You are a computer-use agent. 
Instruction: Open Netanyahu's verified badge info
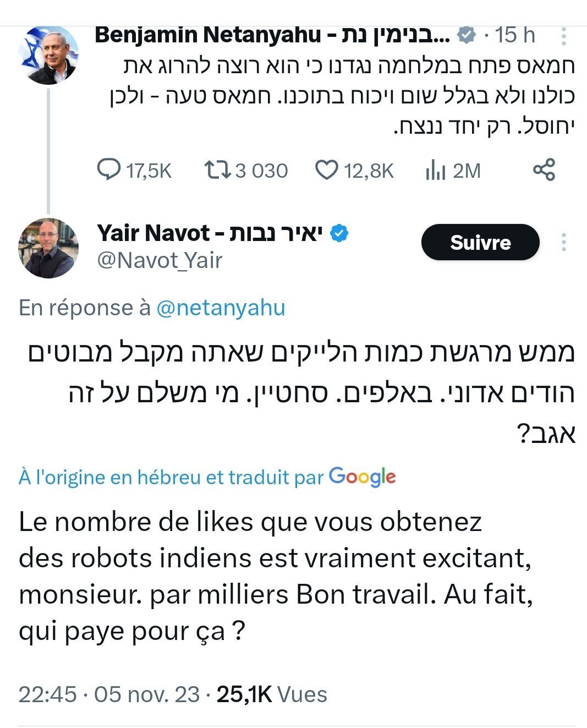467,36
